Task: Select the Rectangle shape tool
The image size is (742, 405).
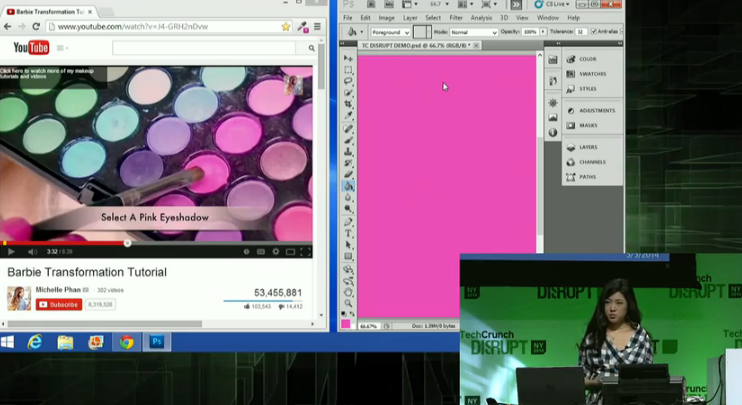Action: tap(348, 256)
